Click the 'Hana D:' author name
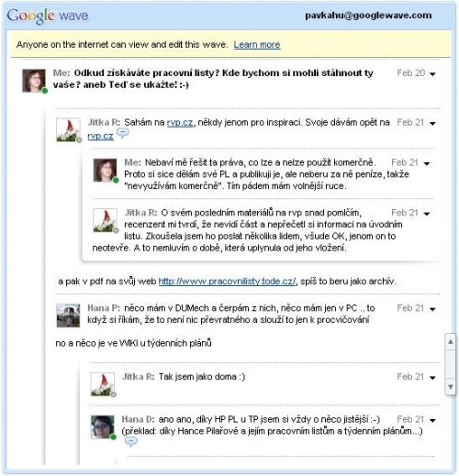Image resolution: width=459 pixels, height=476 pixels. (139, 419)
